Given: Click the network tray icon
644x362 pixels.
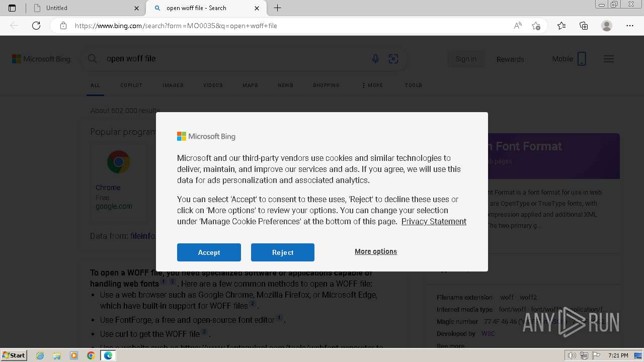Looking at the screenshot, I should tap(584, 355).
